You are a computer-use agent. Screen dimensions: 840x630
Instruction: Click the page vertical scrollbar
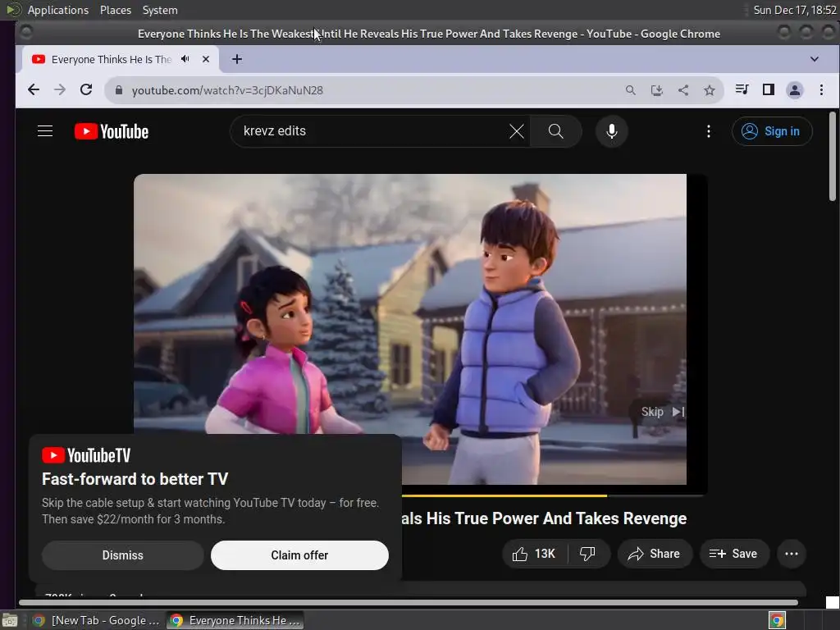click(x=833, y=157)
